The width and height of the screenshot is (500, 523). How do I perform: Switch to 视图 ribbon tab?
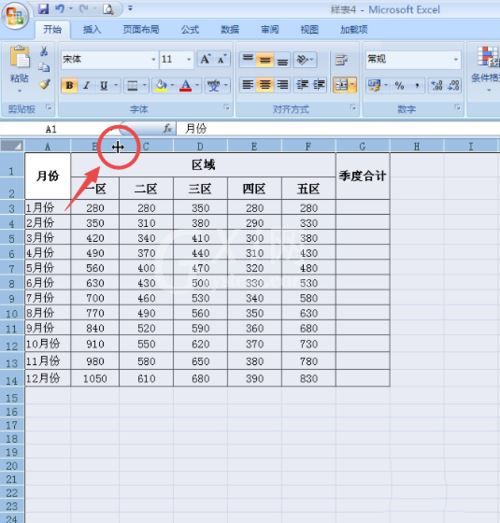point(310,30)
